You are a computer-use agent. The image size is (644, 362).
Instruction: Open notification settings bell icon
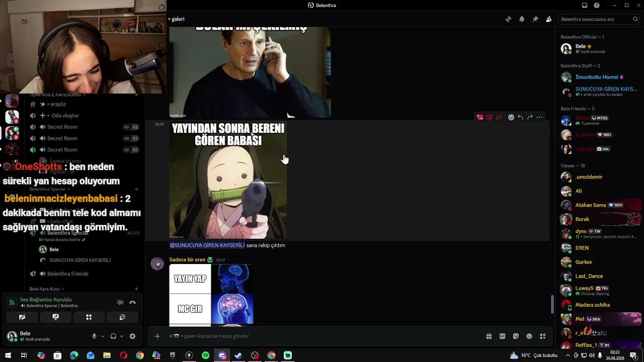click(x=522, y=19)
